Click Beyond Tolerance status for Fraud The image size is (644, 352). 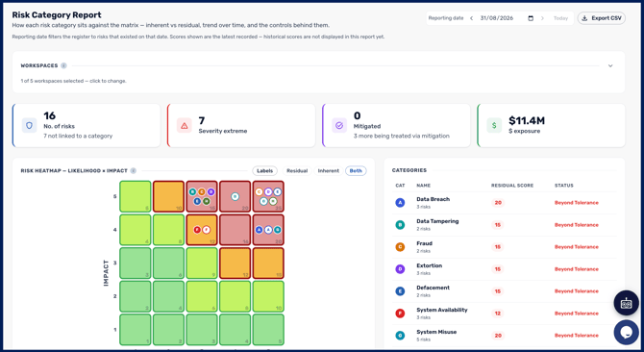point(576,247)
